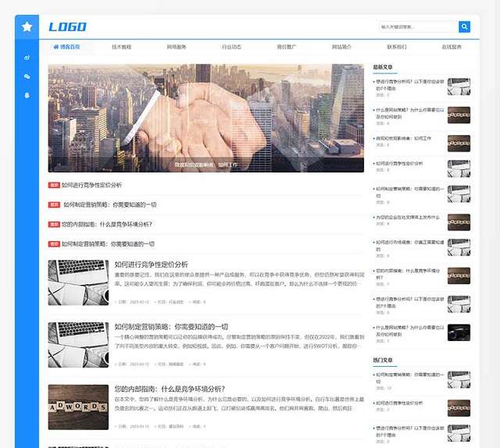Open the 联系我们 navigation item
Image resolution: width=500 pixels, height=448 pixels.
pos(397,47)
